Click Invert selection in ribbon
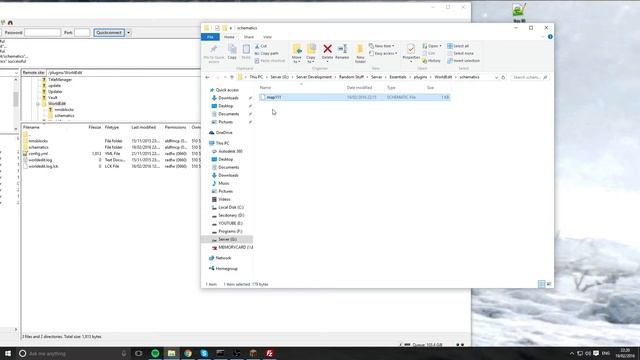The height and width of the screenshot is (360, 640). click(463, 61)
